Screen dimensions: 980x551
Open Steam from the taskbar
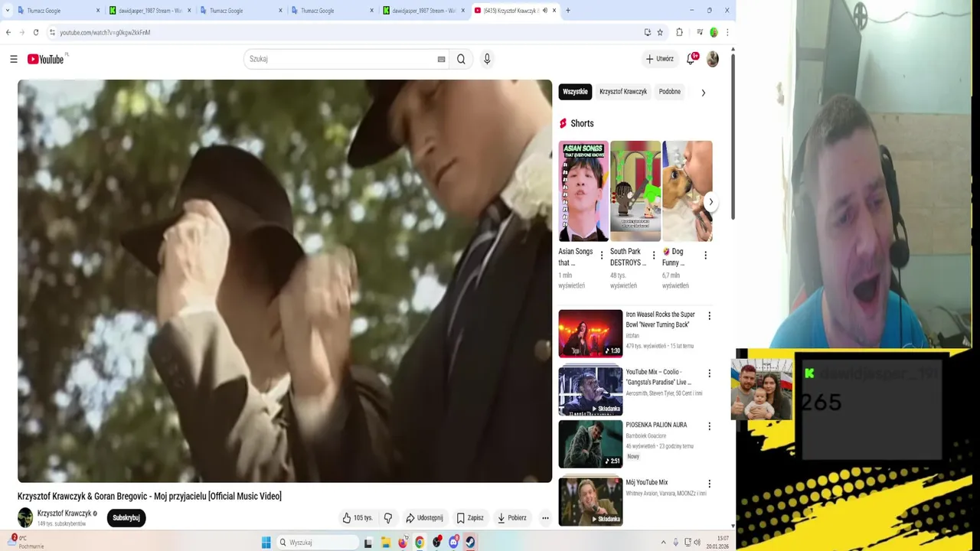(x=470, y=543)
